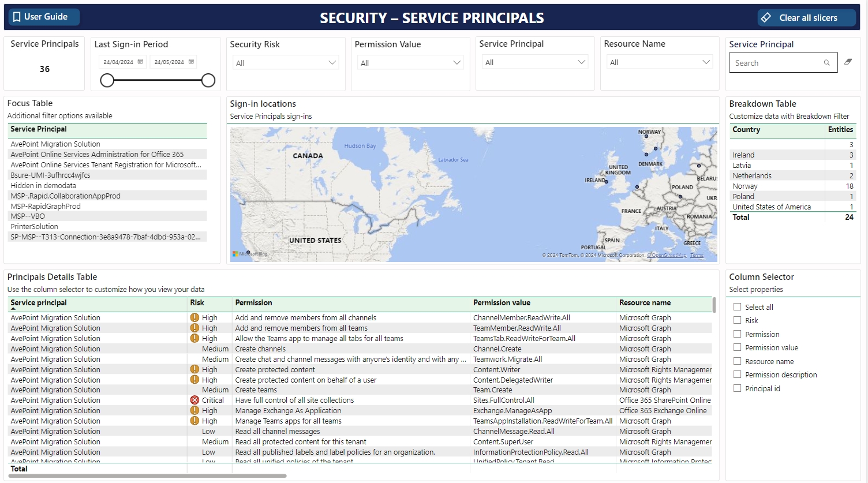Click the eraser icon beside the Search box

click(848, 62)
